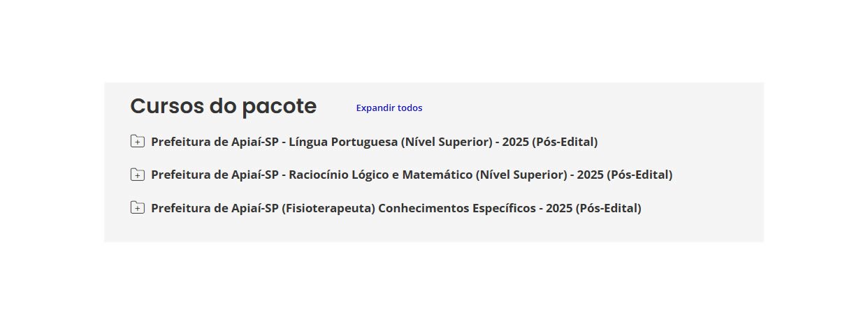Click the folder icon next to Raciocínio Lógico
This screenshot has width=868, height=324.
137,175
